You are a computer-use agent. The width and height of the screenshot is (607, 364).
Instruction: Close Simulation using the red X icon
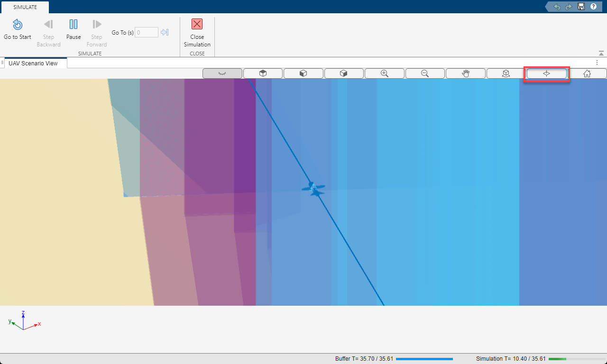(197, 24)
